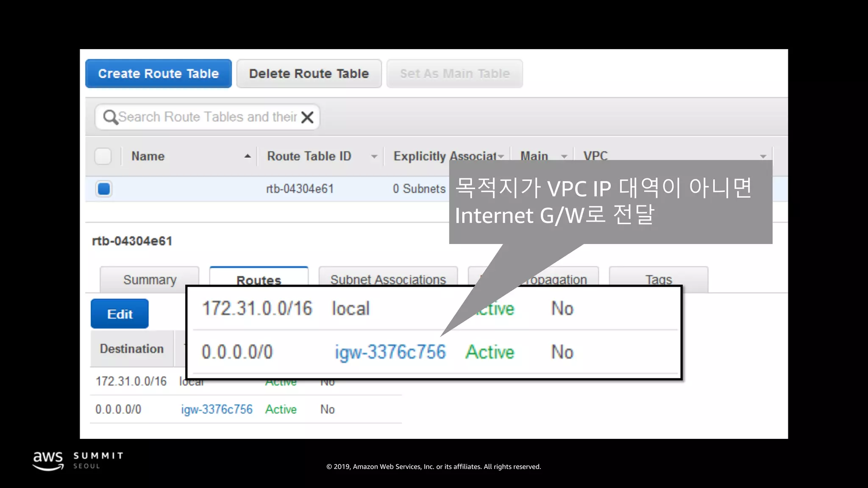This screenshot has height=488, width=868.
Task: Click the Name column header
Action: (148, 156)
